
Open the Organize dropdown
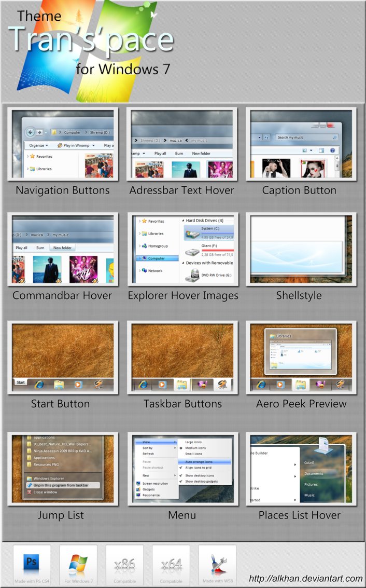point(39,145)
